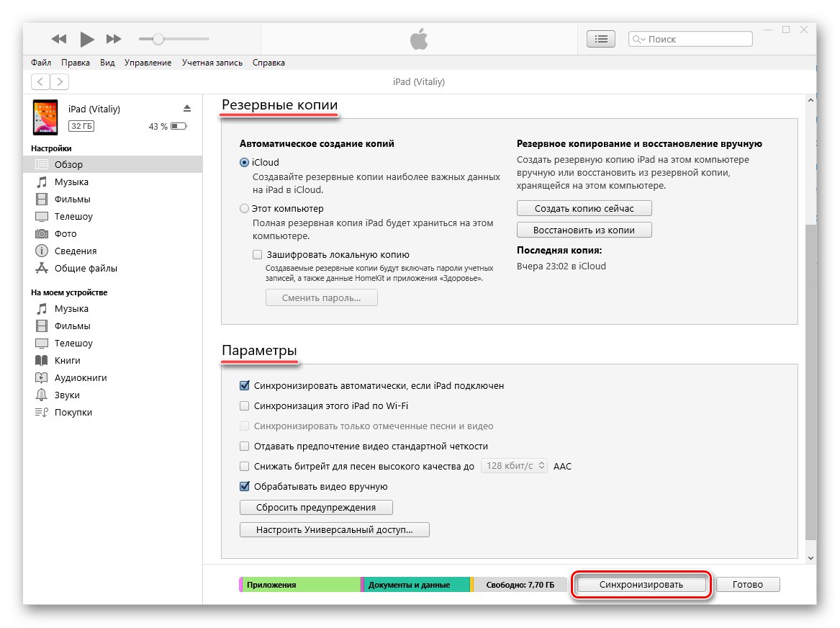Screen dimensions: 840x628
Task: Open the Управление menu
Action: [x=148, y=63]
